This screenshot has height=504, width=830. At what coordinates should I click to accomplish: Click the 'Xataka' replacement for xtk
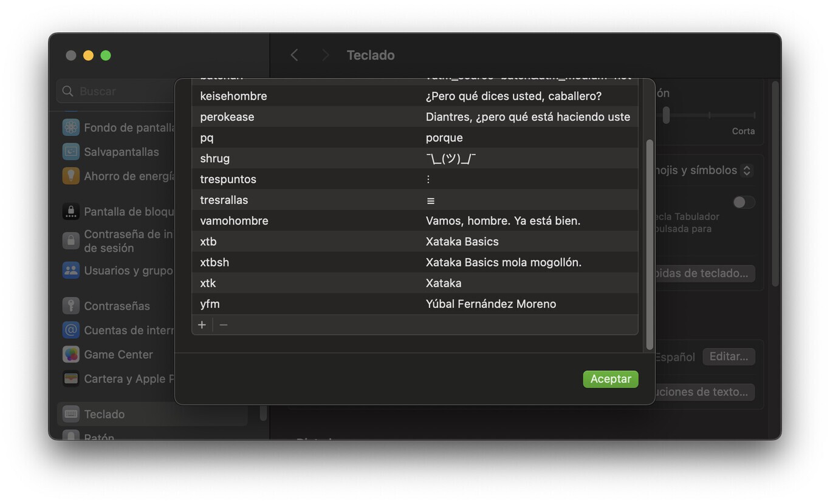tap(444, 283)
